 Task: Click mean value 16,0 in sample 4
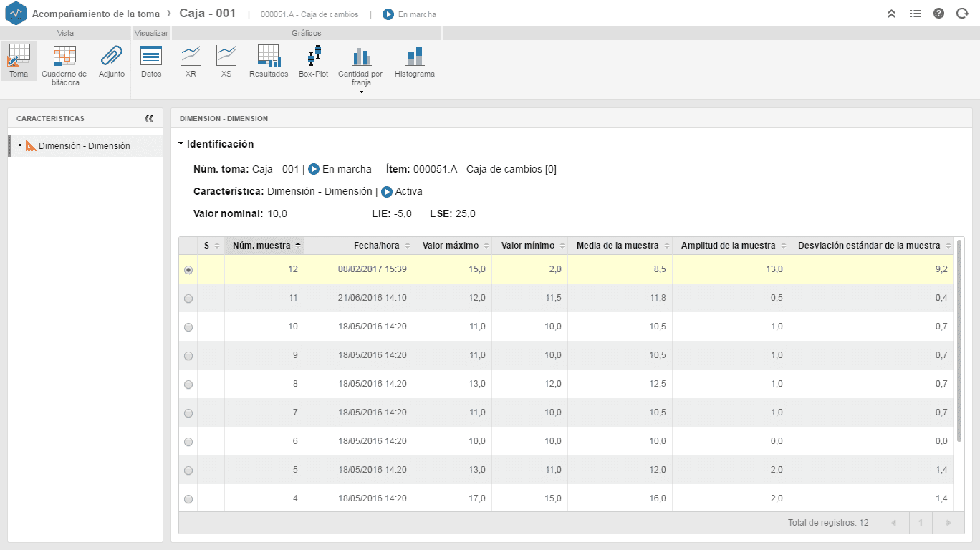[x=658, y=498]
